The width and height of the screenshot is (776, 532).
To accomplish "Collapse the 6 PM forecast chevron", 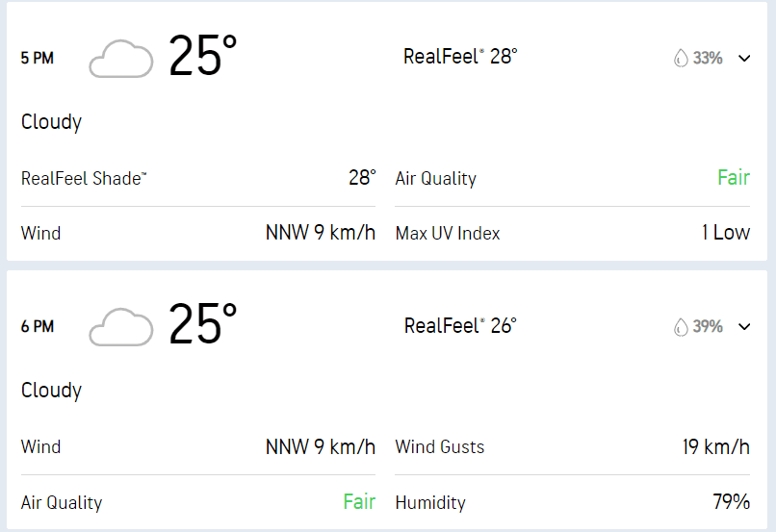I will (744, 327).
